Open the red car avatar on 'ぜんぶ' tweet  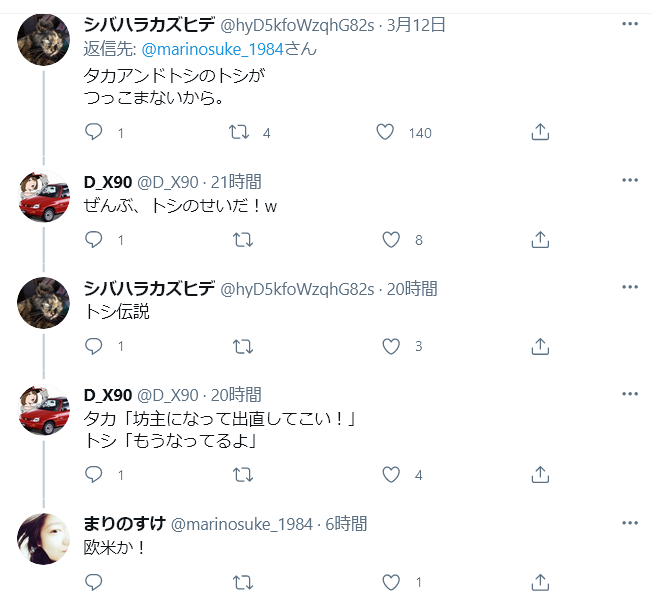tap(43, 197)
